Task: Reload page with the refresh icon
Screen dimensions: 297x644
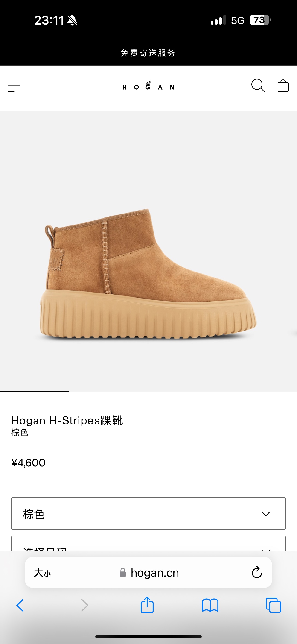Action: (x=257, y=572)
